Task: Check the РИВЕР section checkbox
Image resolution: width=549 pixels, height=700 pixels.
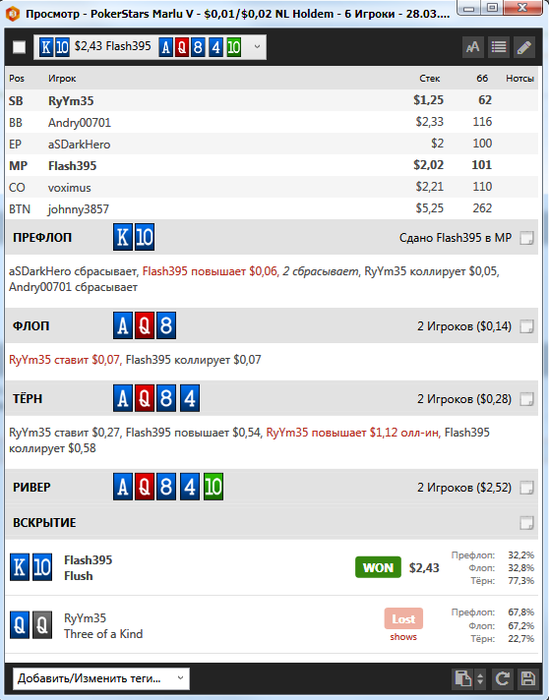Action: tap(527, 487)
